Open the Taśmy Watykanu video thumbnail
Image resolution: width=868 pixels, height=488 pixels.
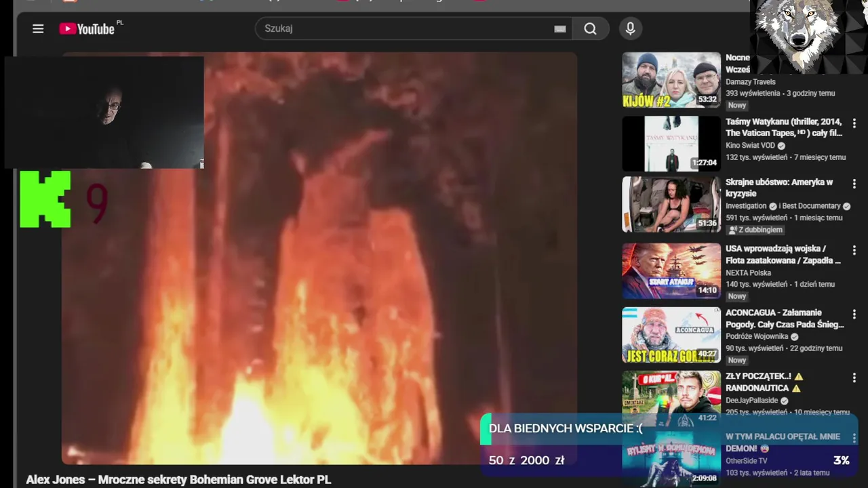(671, 144)
